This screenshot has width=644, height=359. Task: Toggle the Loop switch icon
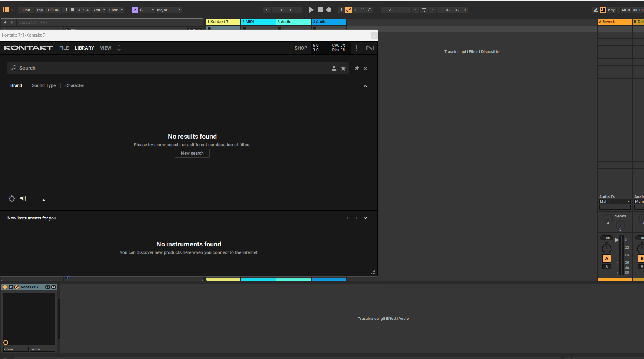424,10
